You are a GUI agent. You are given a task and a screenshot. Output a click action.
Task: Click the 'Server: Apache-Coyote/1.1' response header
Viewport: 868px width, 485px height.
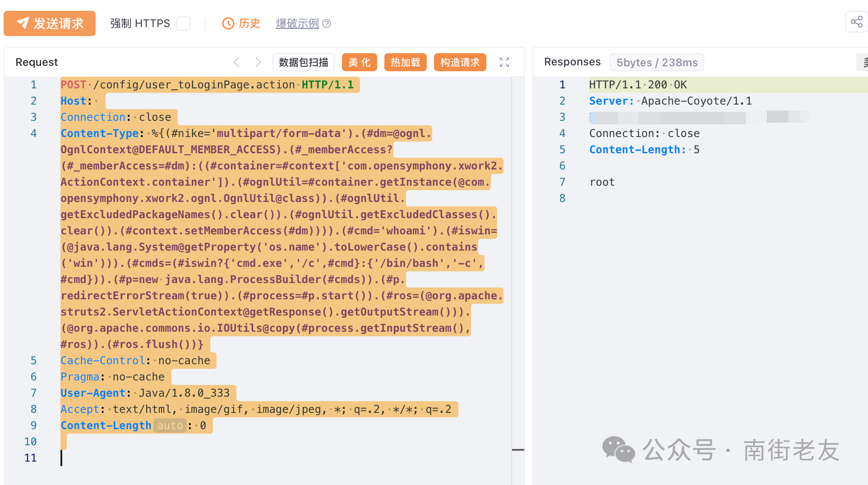(670, 101)
